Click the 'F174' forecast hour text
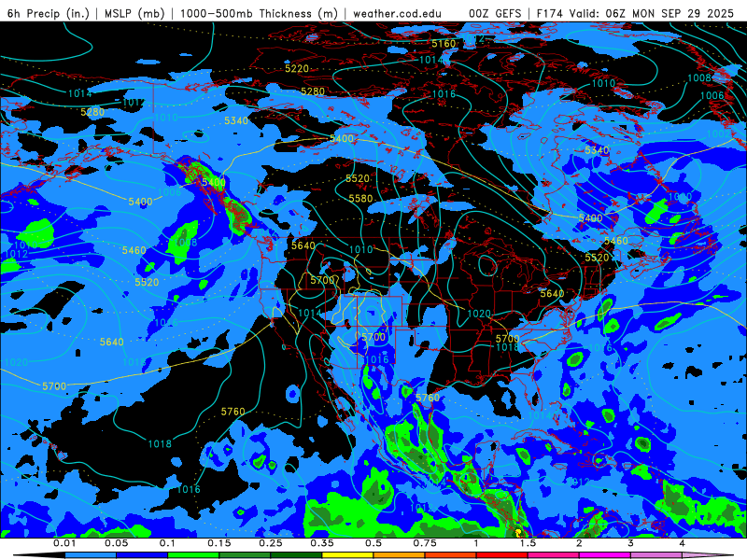The height and width of the screenshot is (560, 747). pyautogui.click(x=550, y=13)
